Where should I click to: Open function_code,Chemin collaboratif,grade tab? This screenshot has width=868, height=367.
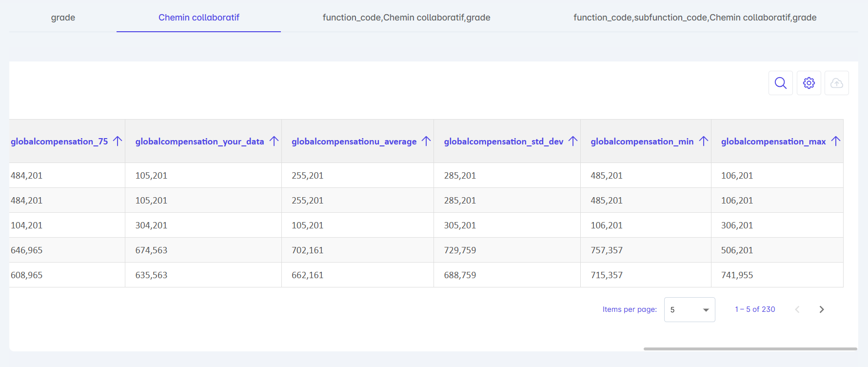pos(406,18)
